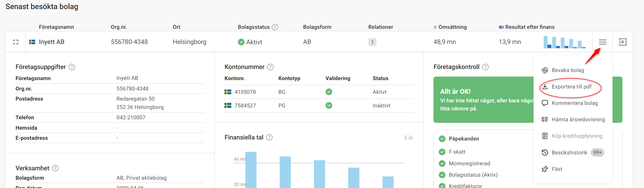Click the green Aktivt status check icon
This screenshot has width=644, height=188.
coord(241,42)
